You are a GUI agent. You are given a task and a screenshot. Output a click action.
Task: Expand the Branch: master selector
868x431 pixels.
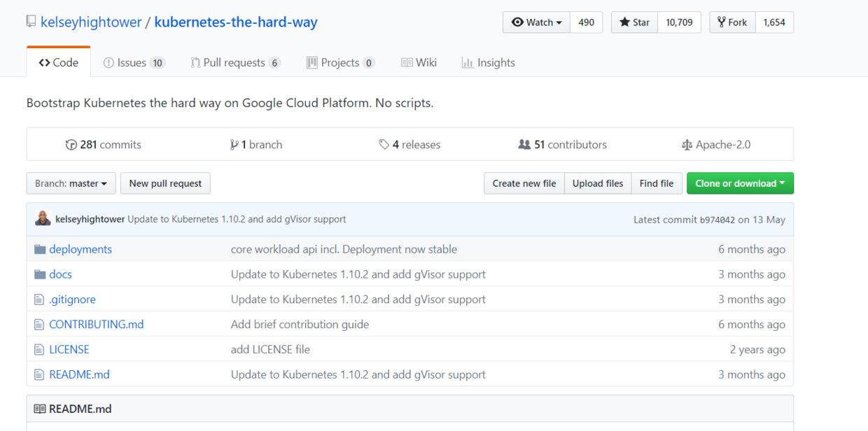71,183
